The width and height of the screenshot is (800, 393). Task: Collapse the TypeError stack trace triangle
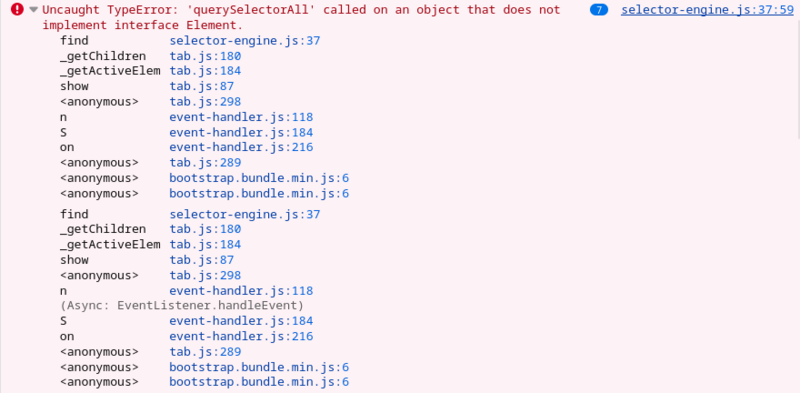click(34, 9)
